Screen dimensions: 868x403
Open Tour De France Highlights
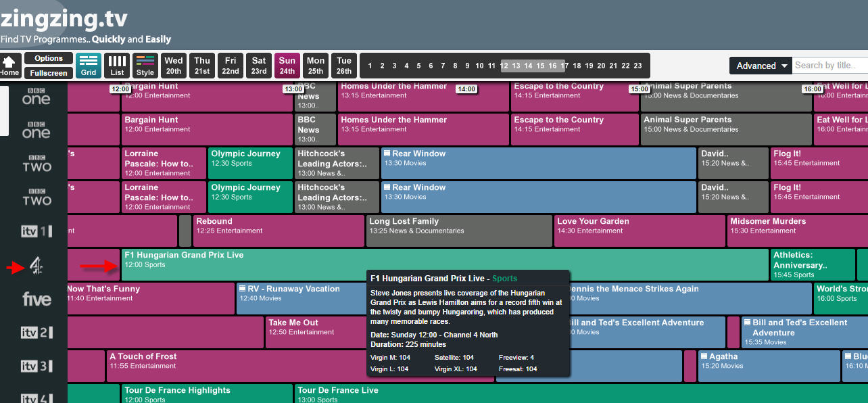pyautogui.click(x=208, y=394)
